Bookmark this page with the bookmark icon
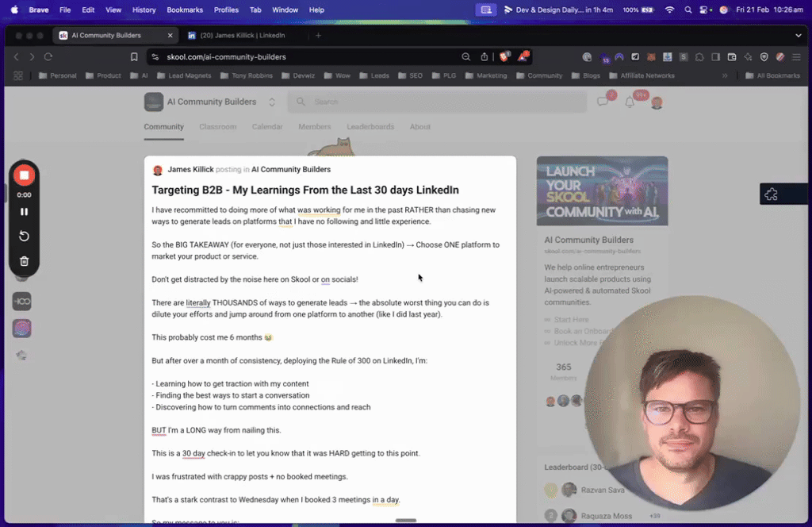Image resolution: width=812 pixels, height=527 pixels. (x=134, y=57)
